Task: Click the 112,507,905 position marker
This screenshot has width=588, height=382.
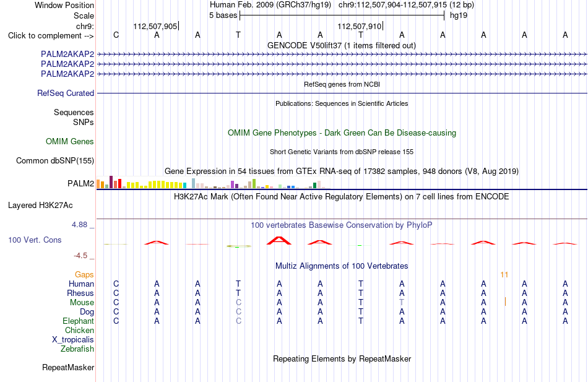Action: [x=155, y=26]
